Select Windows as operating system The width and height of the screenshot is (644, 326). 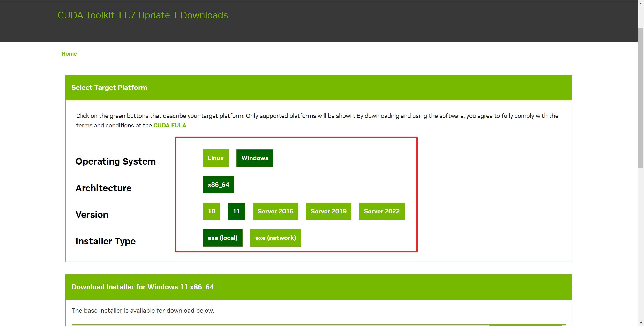tap(255, 158)
